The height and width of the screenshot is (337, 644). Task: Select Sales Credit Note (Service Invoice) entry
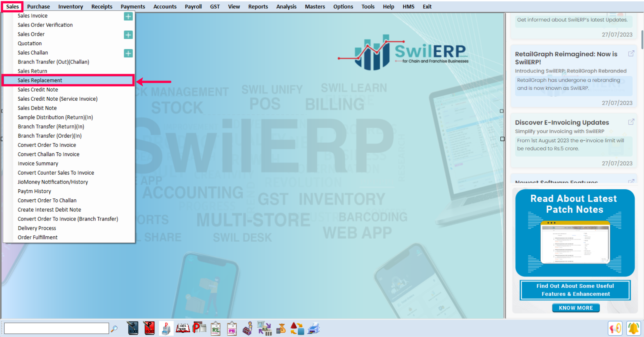[x=68, y=99]
